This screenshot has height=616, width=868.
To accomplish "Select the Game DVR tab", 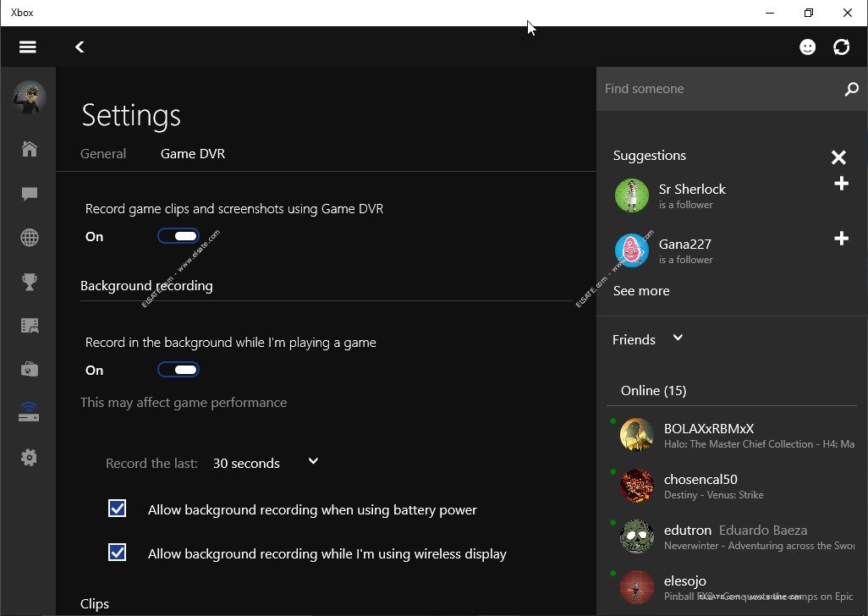I will pos(193,154).
